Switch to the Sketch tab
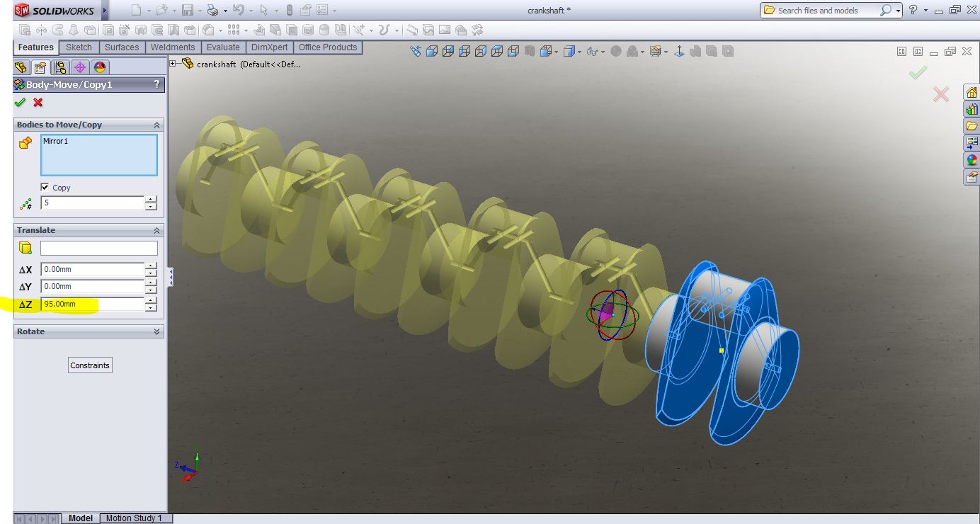This screenshot has width=980, height=524. click(x=79, y=47)
